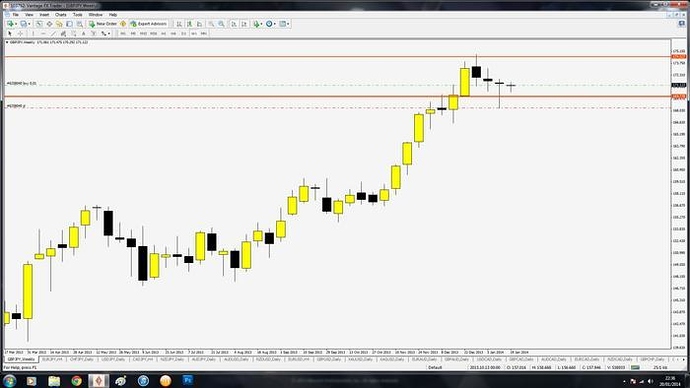Expand the New Chart dropdown arrow
This screenshot has height=388, width=690.
click(16, 24)
